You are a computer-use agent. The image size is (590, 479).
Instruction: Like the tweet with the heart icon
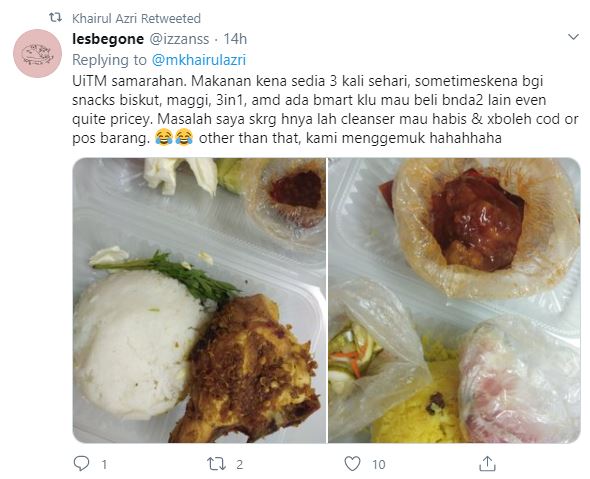point(352,464)
